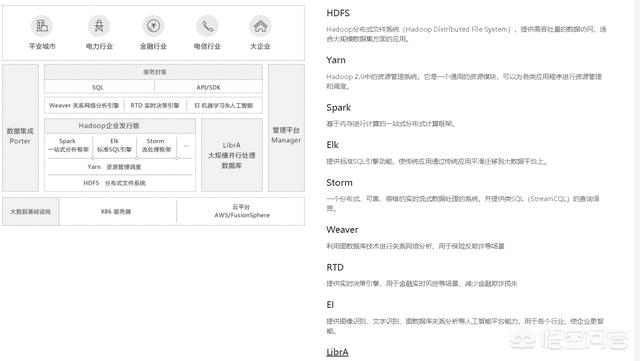640x361 pixels.
Task: Click the 金融行业 yen coin icon
Action: coord(153,26)
